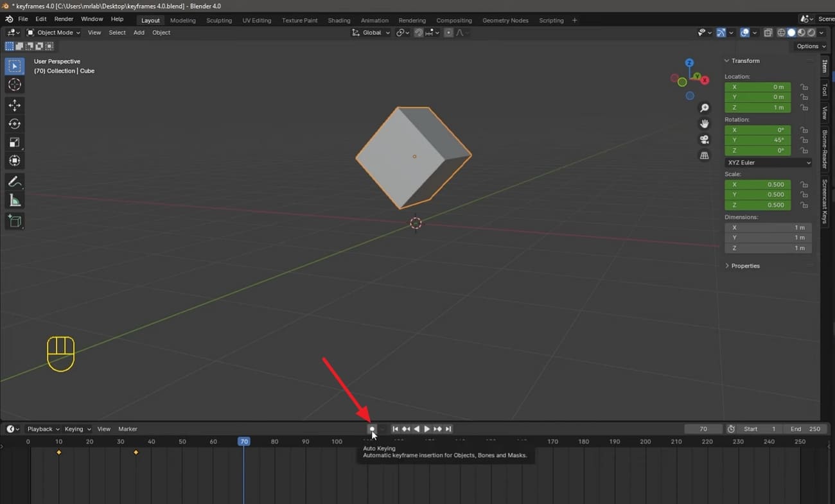Open the File menu

pos(22,19)
